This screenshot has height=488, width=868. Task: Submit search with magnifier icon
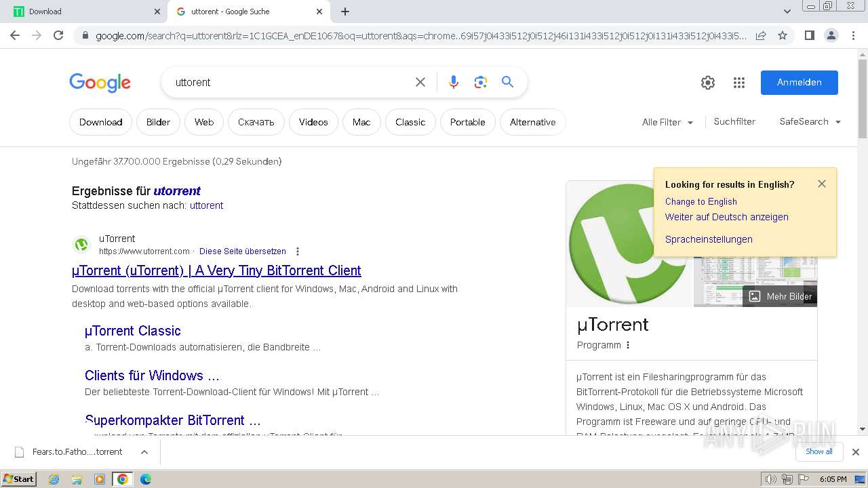(x=507, y=82)
